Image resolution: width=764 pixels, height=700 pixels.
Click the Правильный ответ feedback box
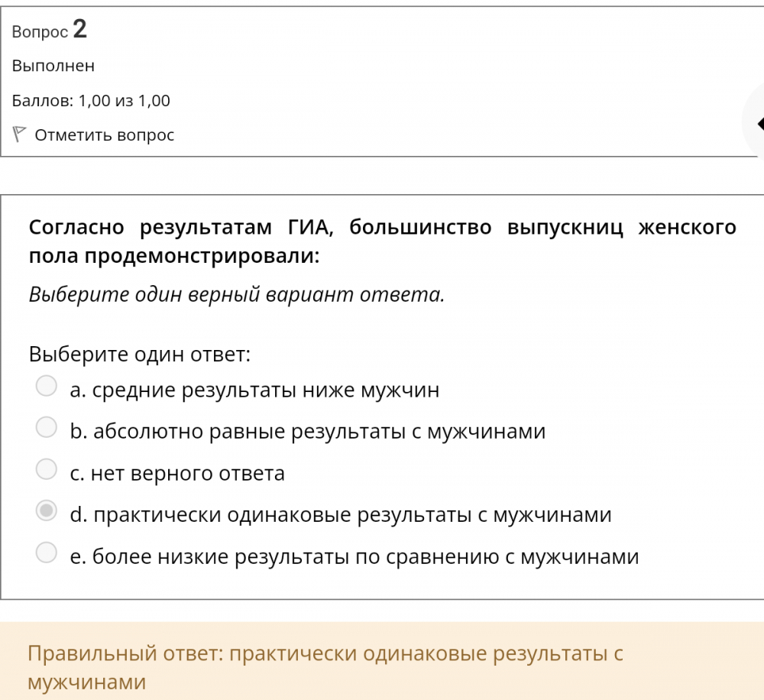[x=382, y=661]
